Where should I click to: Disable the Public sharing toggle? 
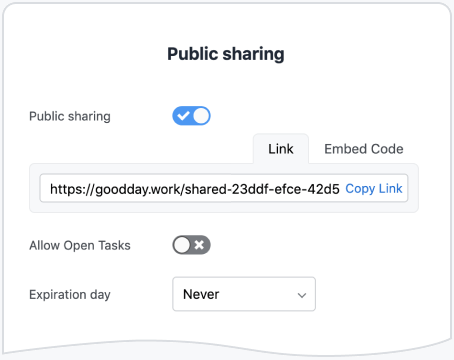click(191, 116)
